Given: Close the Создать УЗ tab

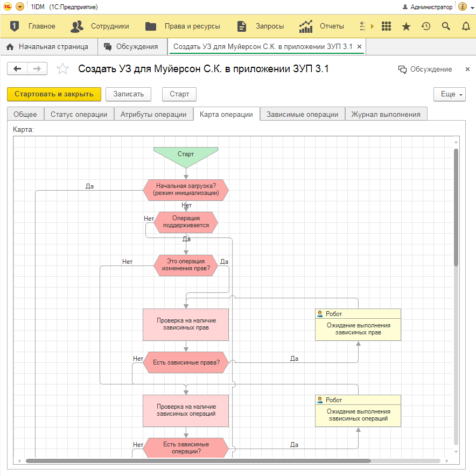Looking at the screenshot, I should pyautogui.click(x=360, y=47).
